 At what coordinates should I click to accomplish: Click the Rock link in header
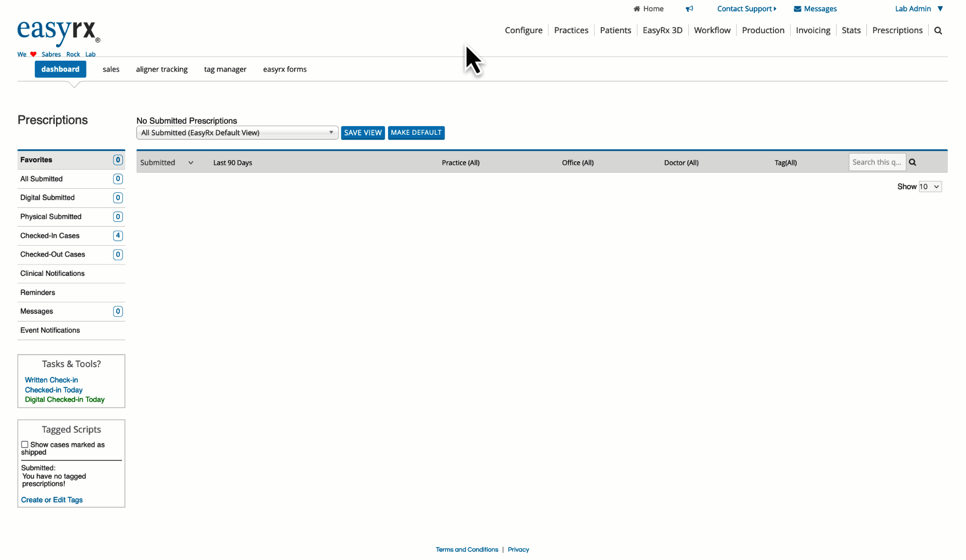[x=73, y=54]
